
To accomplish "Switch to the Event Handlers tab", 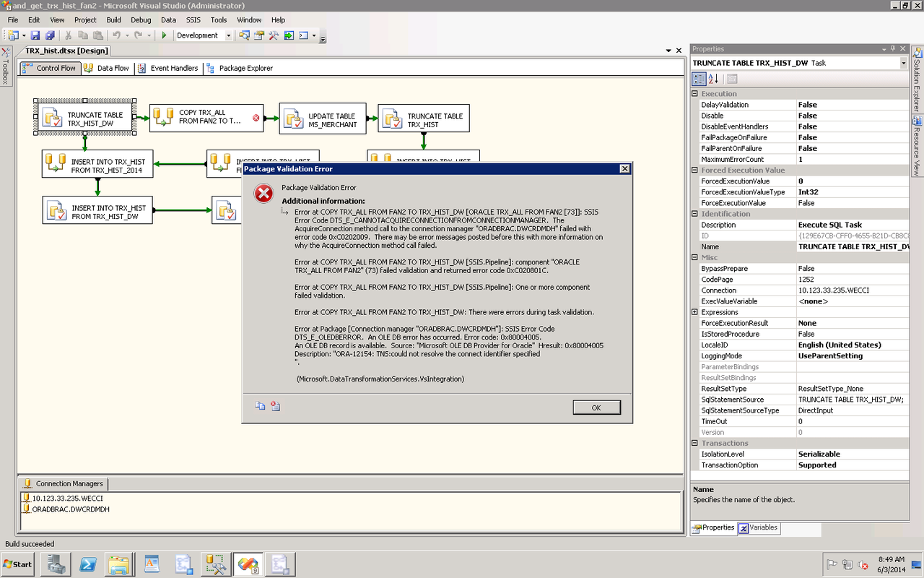I will [x=167, y=68].
